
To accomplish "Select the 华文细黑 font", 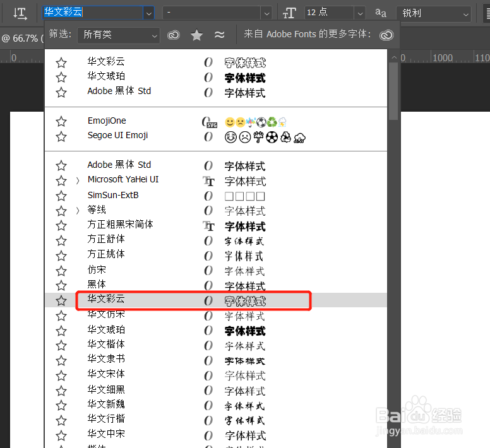I will tap(106, 389).
